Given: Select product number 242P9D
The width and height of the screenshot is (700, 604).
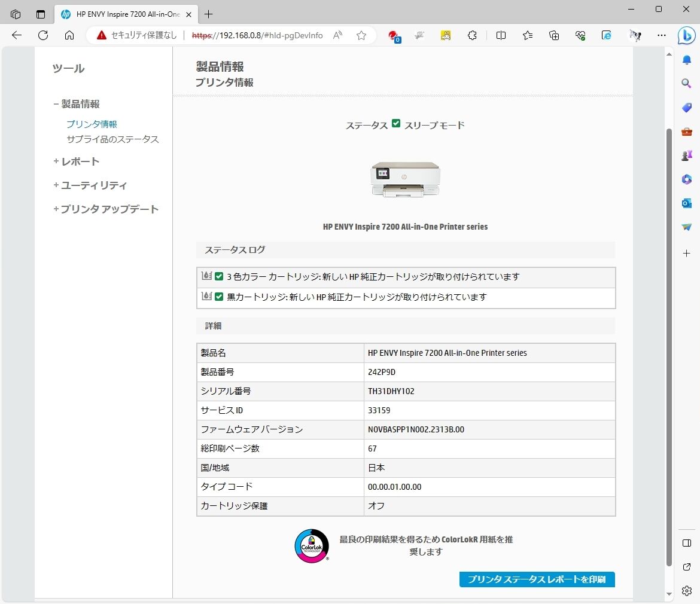Looking at the screenshot, I should click(x=382, y=372).
